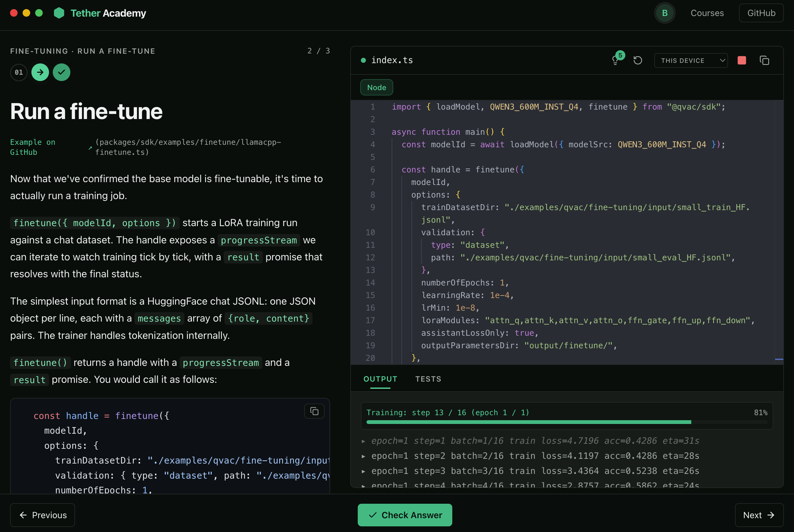
Task: Click the Check Answer button
Action: [405, 515]
